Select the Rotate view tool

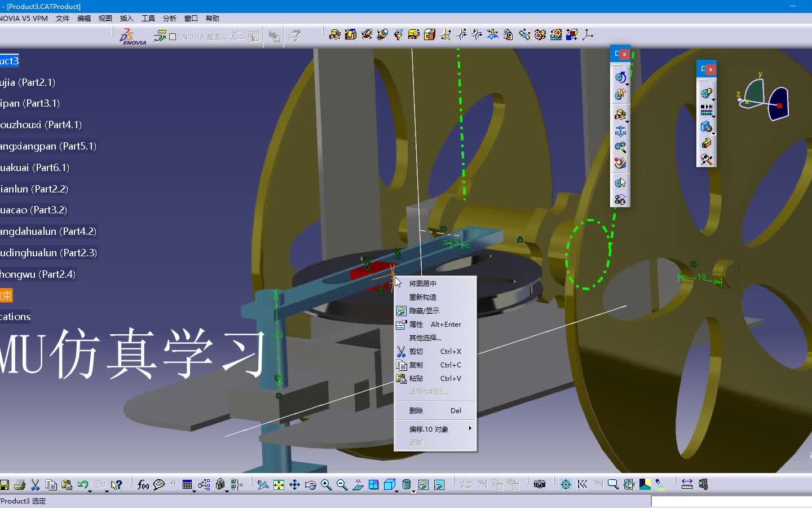(310, 484)
